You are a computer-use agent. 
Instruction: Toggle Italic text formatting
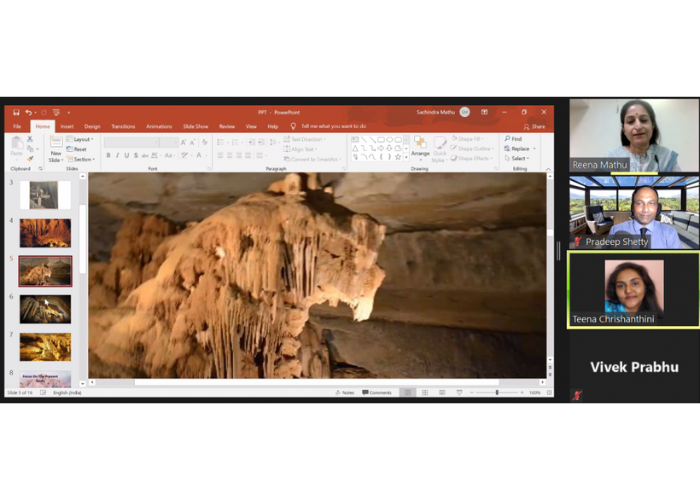pyautogui.click(x=116, y=155)
